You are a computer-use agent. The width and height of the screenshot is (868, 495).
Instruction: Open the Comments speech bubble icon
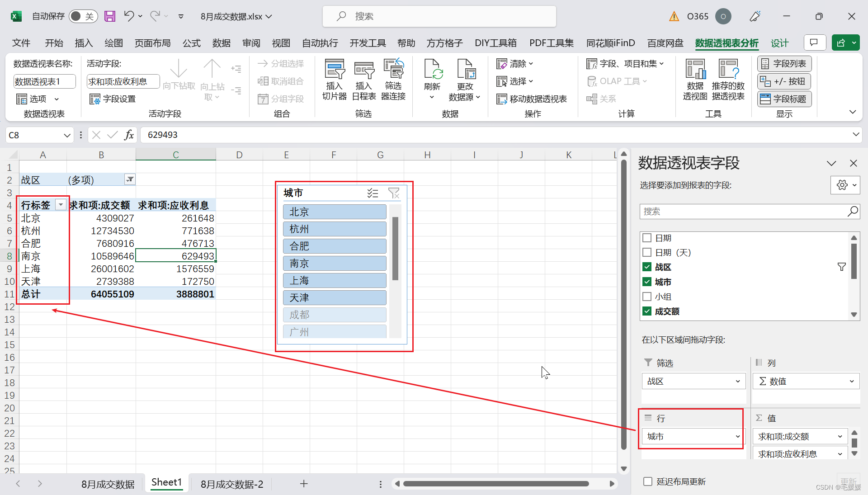[x=815, y=42]
